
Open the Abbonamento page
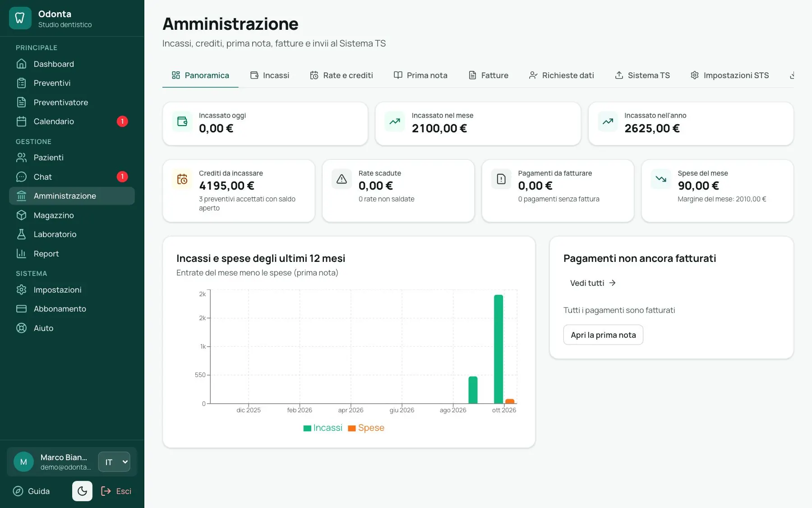72,309
